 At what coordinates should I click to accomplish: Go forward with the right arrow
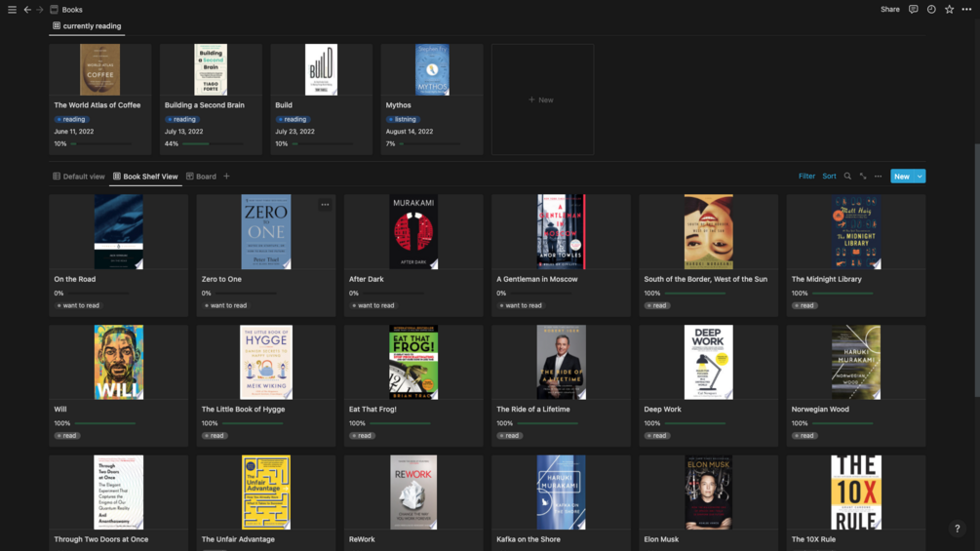tap(39, 10)
